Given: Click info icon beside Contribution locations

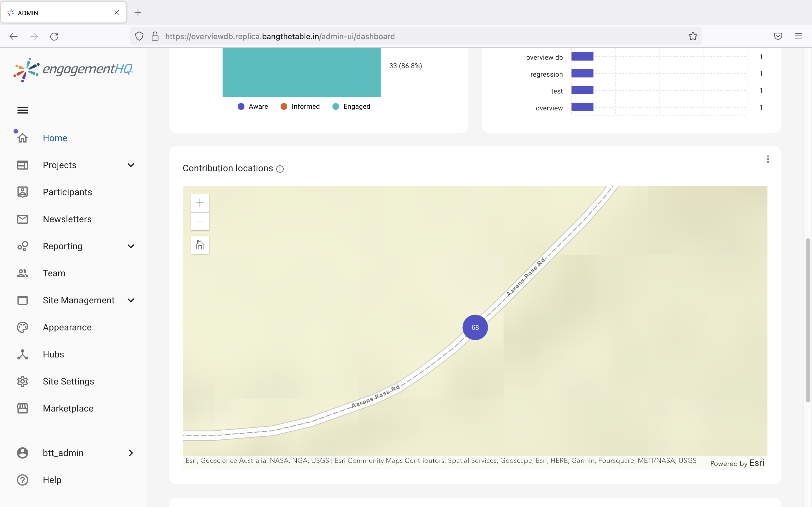Looking at the screenshot, I should pos(280,169).
